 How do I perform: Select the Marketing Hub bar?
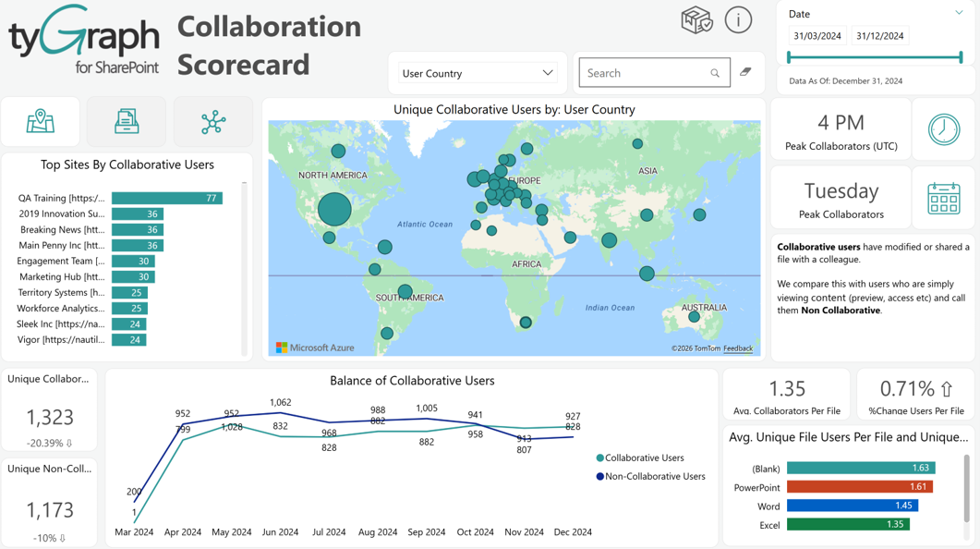pyautogui.click(x=133, y=277)
